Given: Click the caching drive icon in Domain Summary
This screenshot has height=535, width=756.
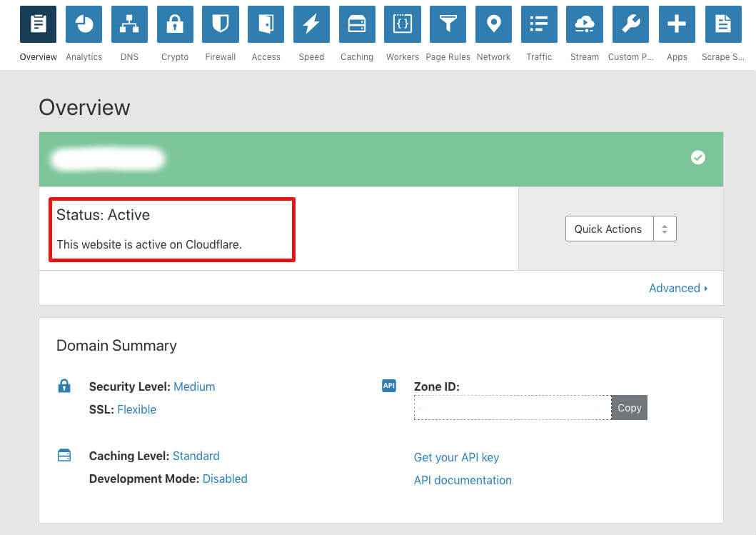Looking at the screenshot, I should click(64, 455).
